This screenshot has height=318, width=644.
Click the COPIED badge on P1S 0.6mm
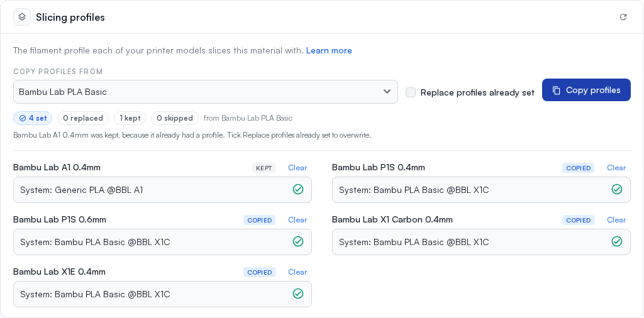pos(260,220)
